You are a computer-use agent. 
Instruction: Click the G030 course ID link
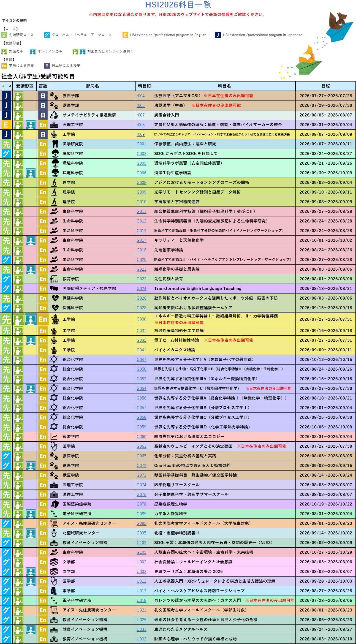[142, 319]
